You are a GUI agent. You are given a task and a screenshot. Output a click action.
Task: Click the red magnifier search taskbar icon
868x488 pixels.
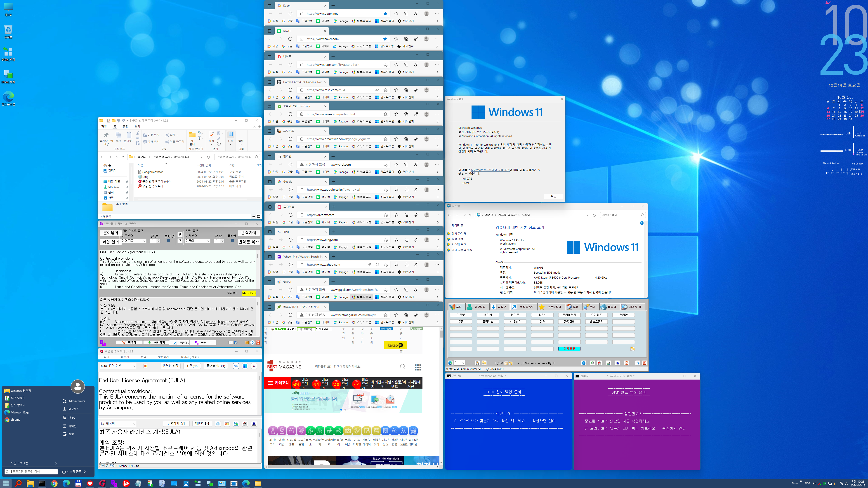pos(18,483)
